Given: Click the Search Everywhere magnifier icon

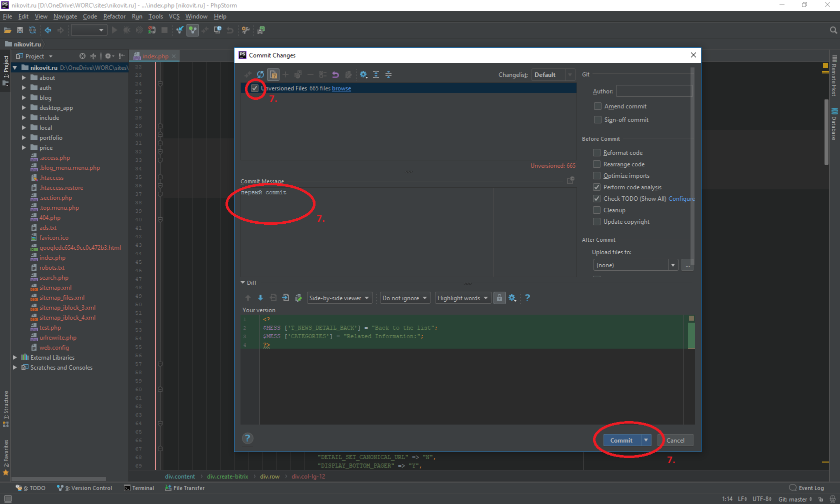Looking at the screenshot, I should click(833, 30).
